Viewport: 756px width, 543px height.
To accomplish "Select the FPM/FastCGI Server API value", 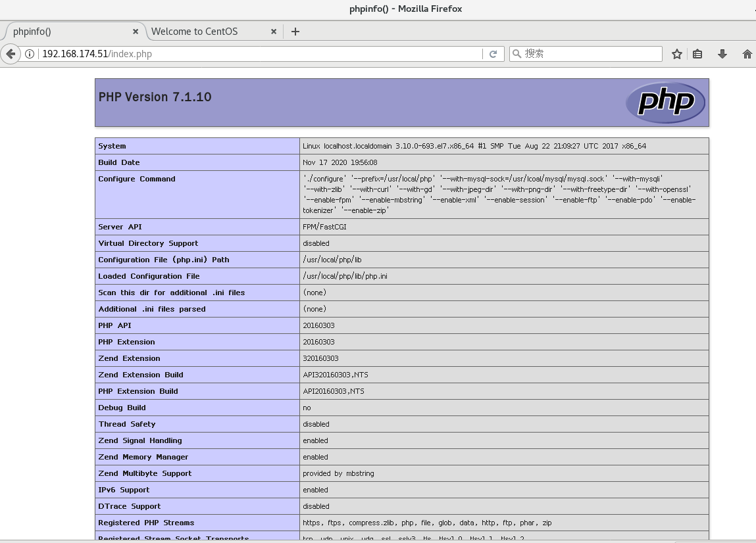I will 324,227.
